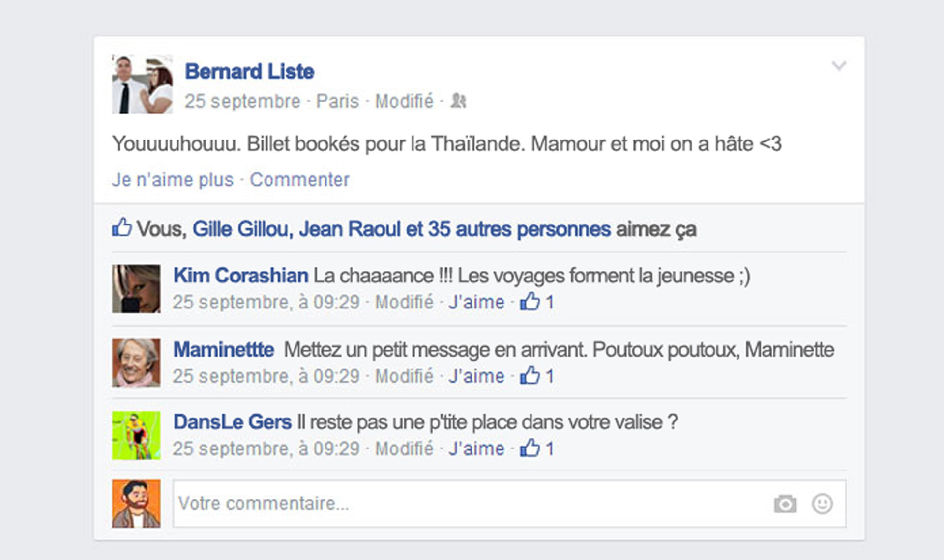Click the friends audience icon beside Modifié
944x560 pixels.
[x=458, y=101]
